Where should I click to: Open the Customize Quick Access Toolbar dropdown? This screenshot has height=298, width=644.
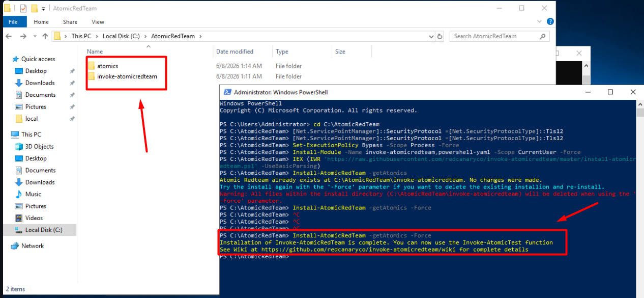click(x=44, y=9)
